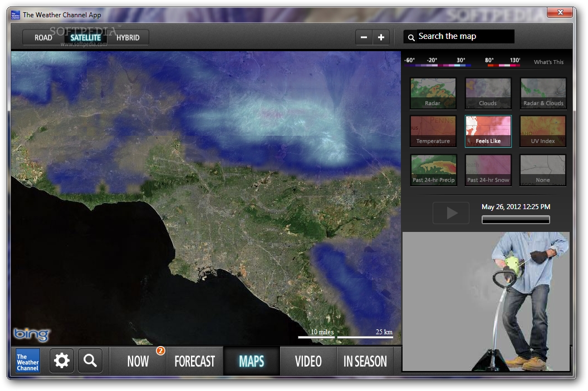Open the IN SEASON tab
This screenshot has height=391, width=588.
[365, 361]
